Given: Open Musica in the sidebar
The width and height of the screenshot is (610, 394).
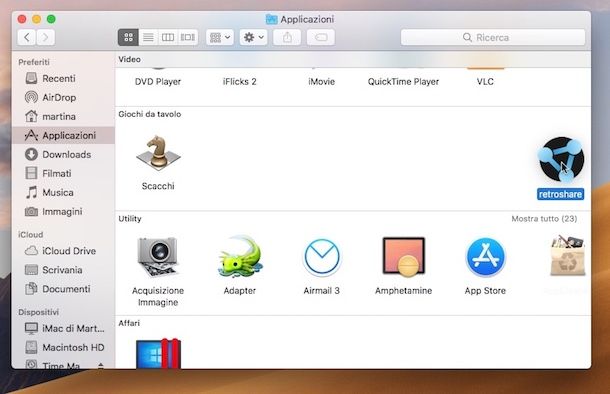Looking at the screenshot, I should pyautogui.click(x=63, y=193).
